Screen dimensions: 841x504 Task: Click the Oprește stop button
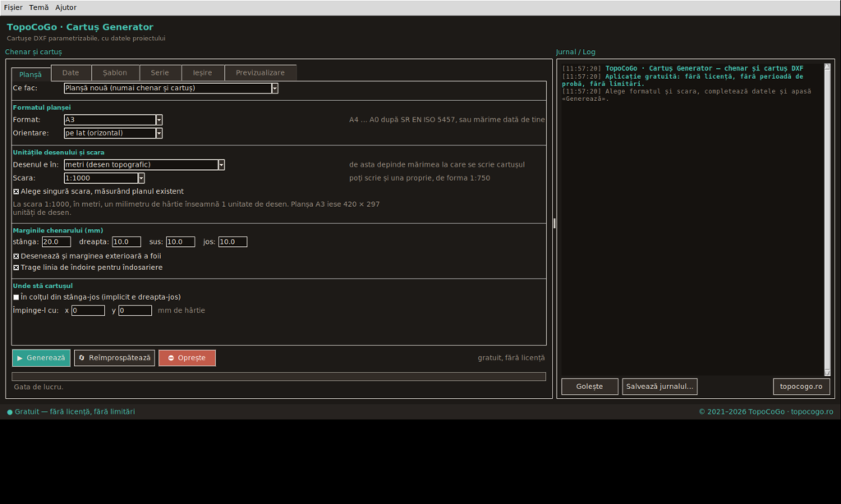(187, 358)
